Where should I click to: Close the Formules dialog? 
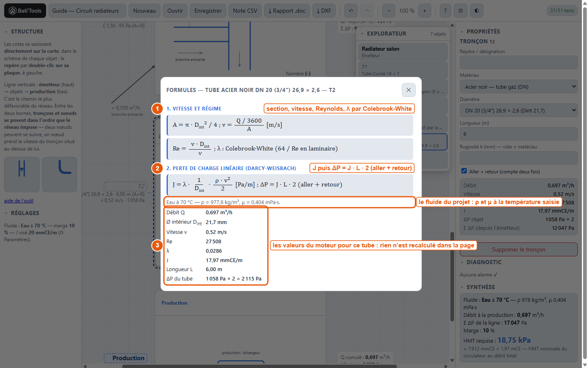click(x=409, y=90)
